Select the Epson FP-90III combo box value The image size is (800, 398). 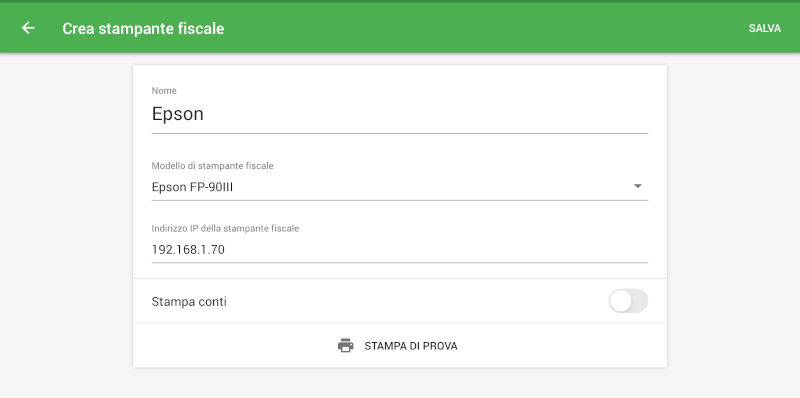(192, 187)
